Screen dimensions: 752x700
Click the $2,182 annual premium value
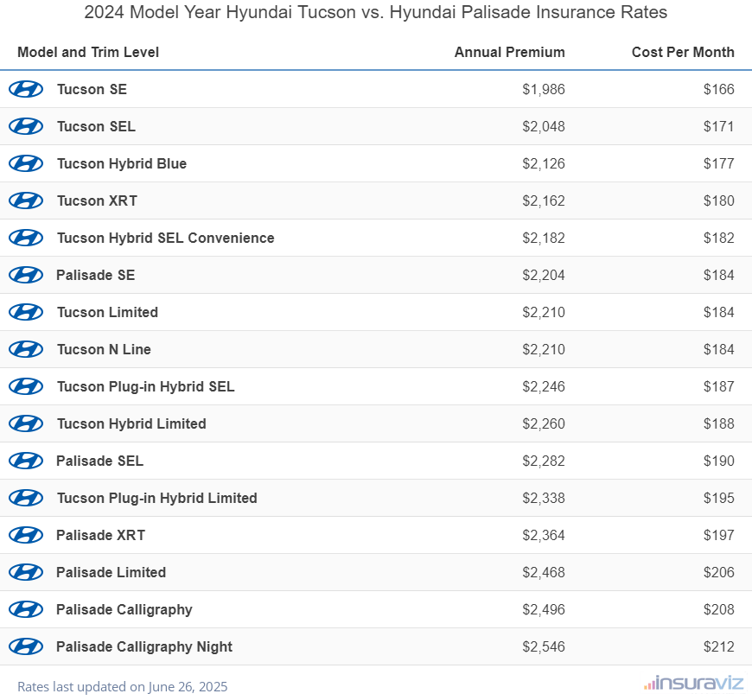tap(544, 238)
